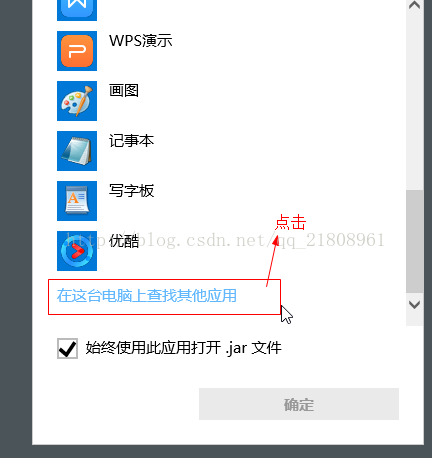Click the red 点击 annotation text
Image resolution: width=432 pixels, height=458 pixels.
coord(291,222)
